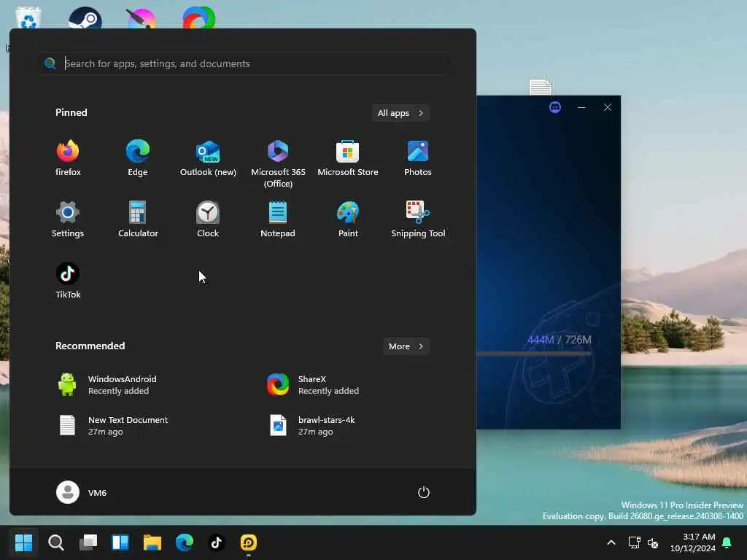The width and height of the screenshot is (747, 560).
Task: Show hidden system tray icons
Action: (611, 542)
